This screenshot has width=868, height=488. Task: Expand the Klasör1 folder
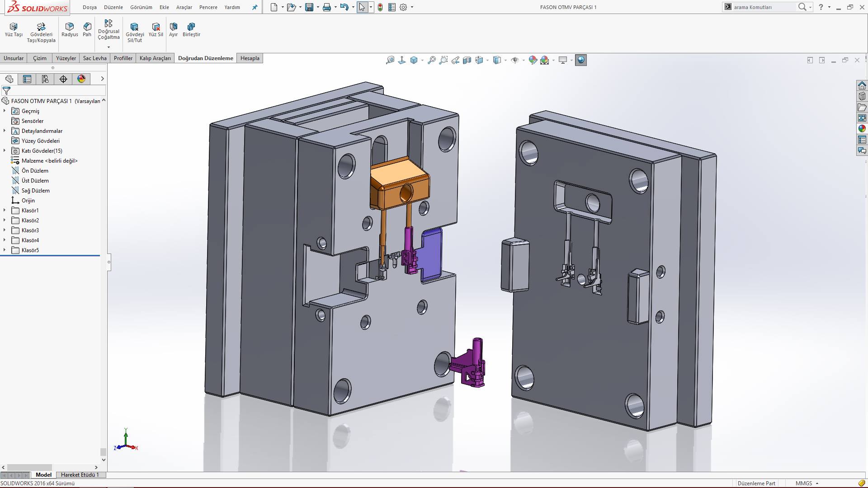point(5,210)
